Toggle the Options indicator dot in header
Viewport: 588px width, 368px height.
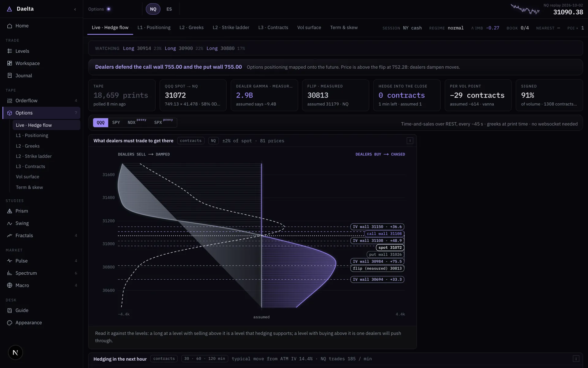point(108,9)
